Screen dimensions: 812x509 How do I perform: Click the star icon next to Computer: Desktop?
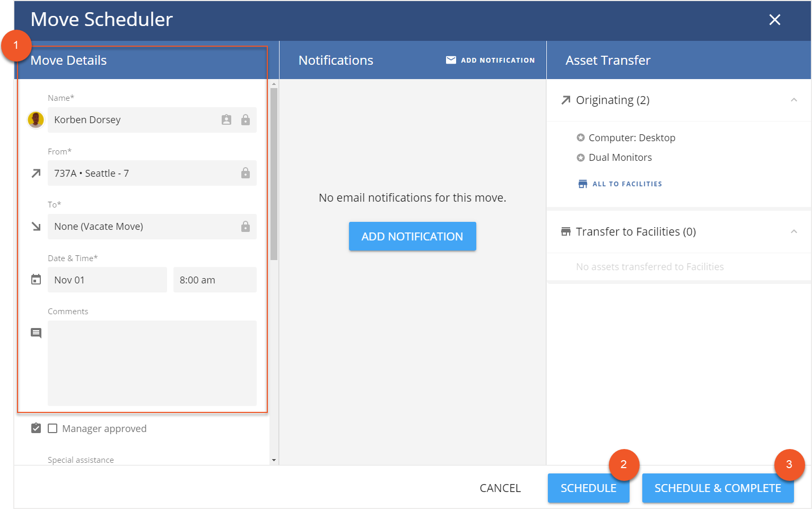tap(581, 138)
